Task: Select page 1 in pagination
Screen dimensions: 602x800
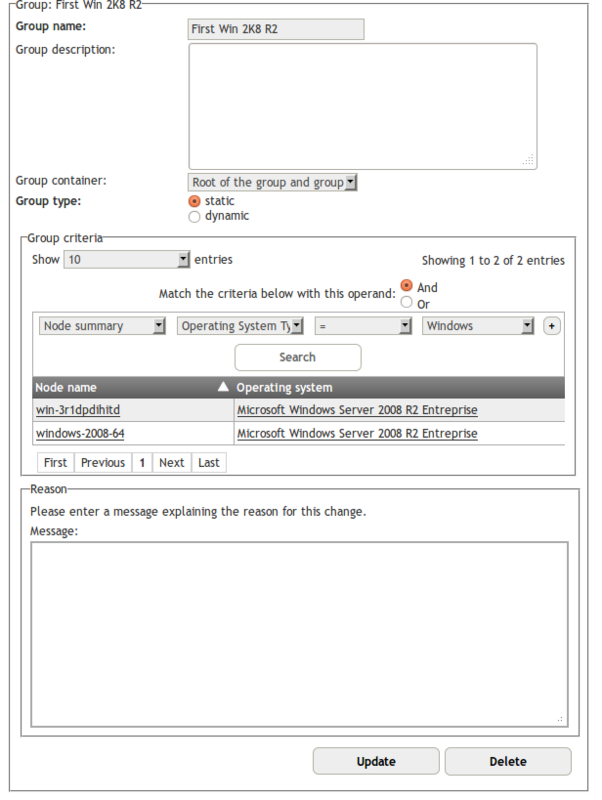Action: point(142,463)
